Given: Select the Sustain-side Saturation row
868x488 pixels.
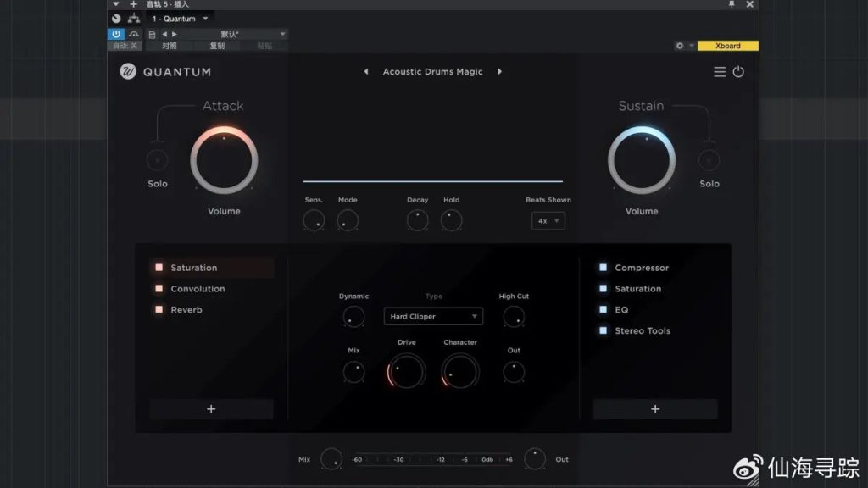Looking at the screenshot, I should tap(655, 289).
